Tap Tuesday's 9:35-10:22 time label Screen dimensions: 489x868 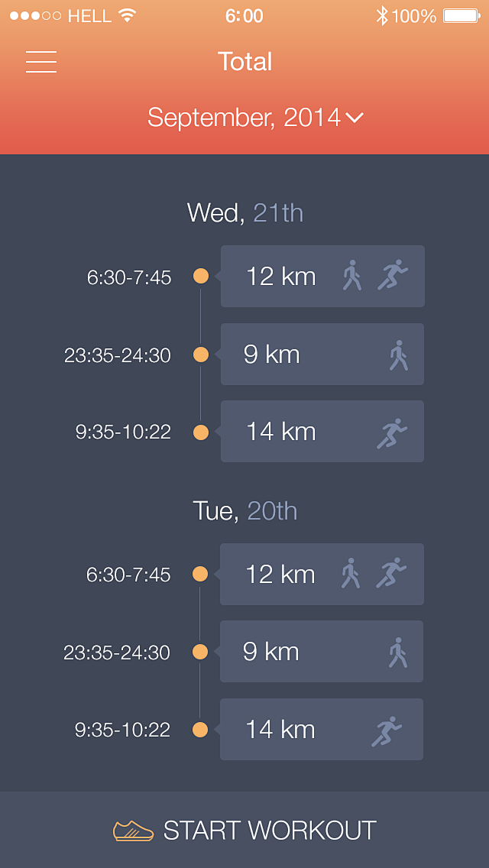[122, 730]
